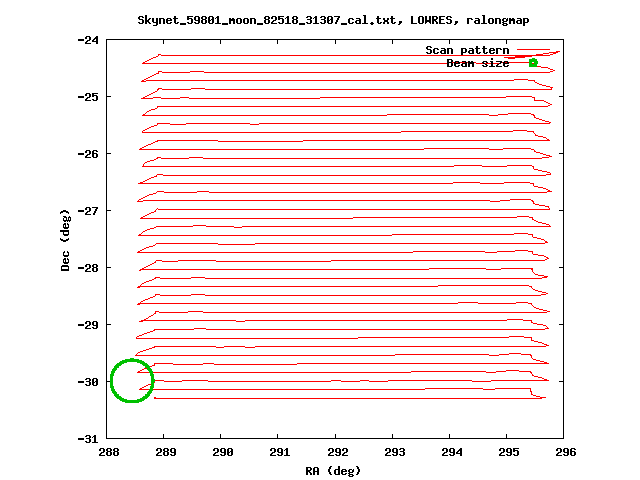Click the -31 Dec axis tick label
Screen dimensions: 640x480
[88, 439]
